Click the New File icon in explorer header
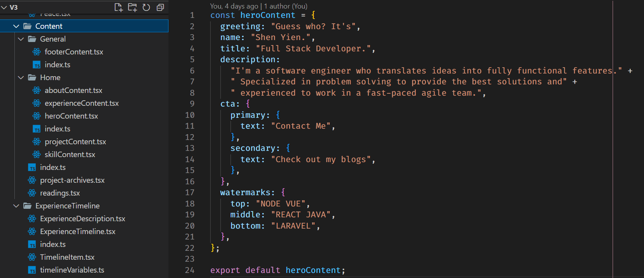 (118, 7)
